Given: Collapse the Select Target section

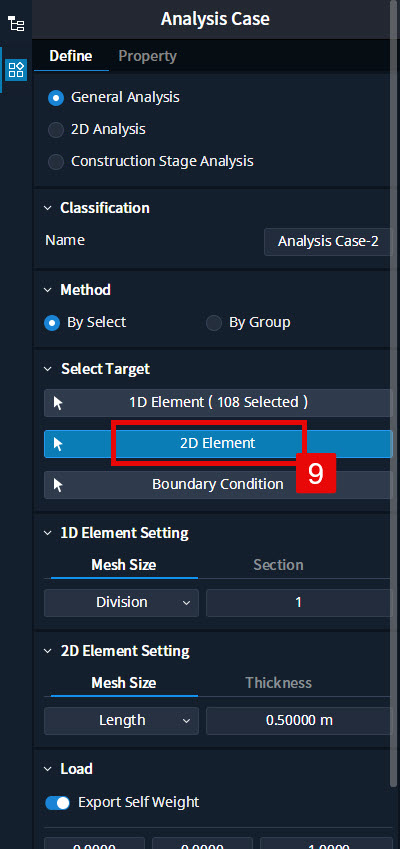Looking at the screenshot, I should click(48, 369).
